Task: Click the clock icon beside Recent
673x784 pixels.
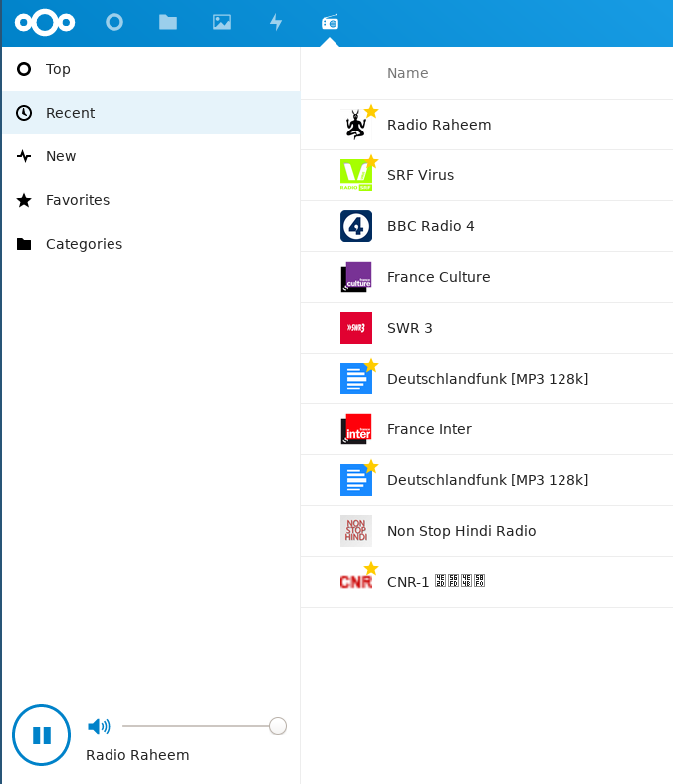Action: coord(24,113)
